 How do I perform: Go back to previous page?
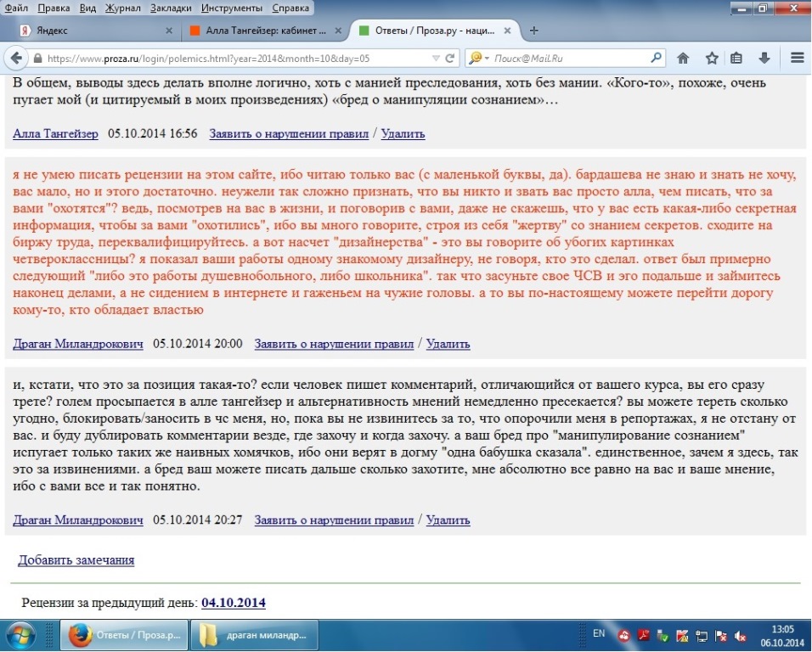[x=16, y=58]
